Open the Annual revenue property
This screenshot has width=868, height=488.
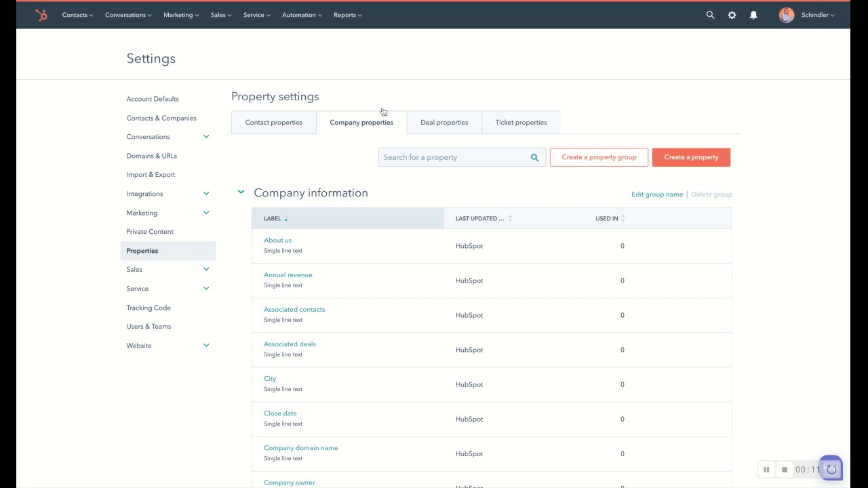pyautogui.click(x=288, y=274)
